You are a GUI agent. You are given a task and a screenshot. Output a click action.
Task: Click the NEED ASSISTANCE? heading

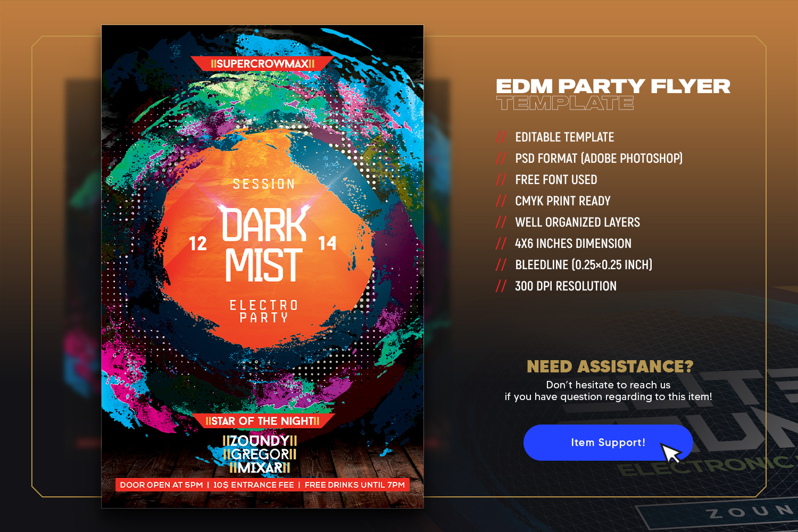[x=610, y=367]
